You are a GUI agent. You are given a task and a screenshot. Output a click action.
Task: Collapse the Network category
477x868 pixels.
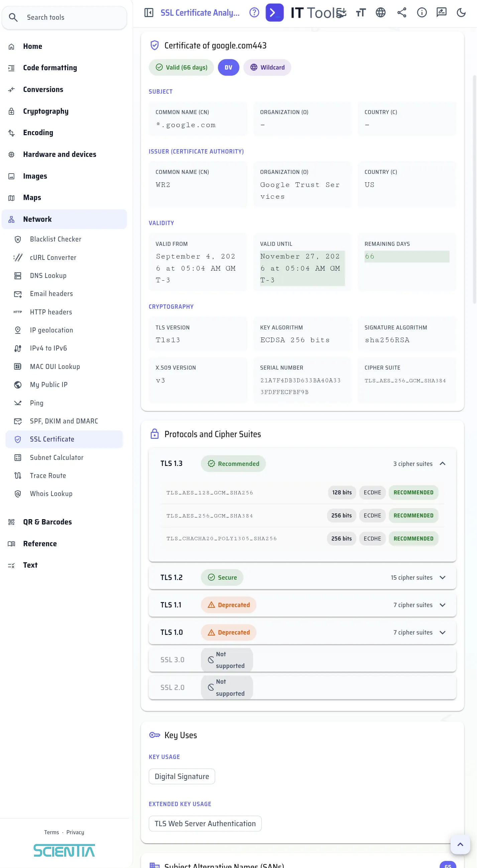[x=64, y=219]
